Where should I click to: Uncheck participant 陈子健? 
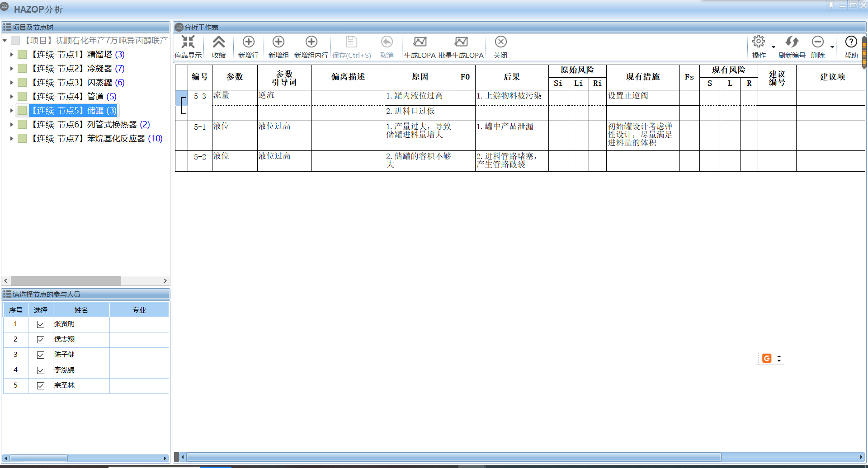click(x=41, y=355)
